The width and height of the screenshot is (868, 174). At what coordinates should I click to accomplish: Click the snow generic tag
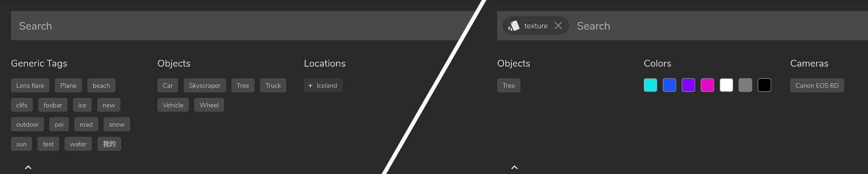[x=117, y=124]
